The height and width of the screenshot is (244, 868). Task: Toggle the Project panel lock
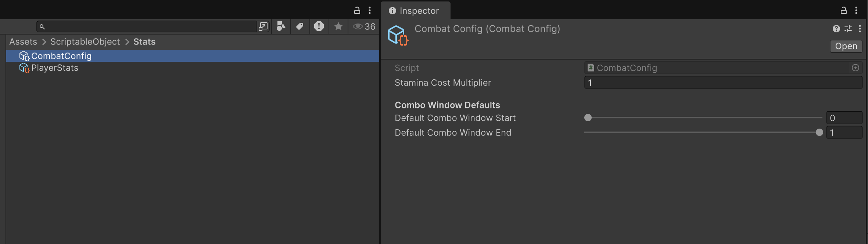(357, 11)
